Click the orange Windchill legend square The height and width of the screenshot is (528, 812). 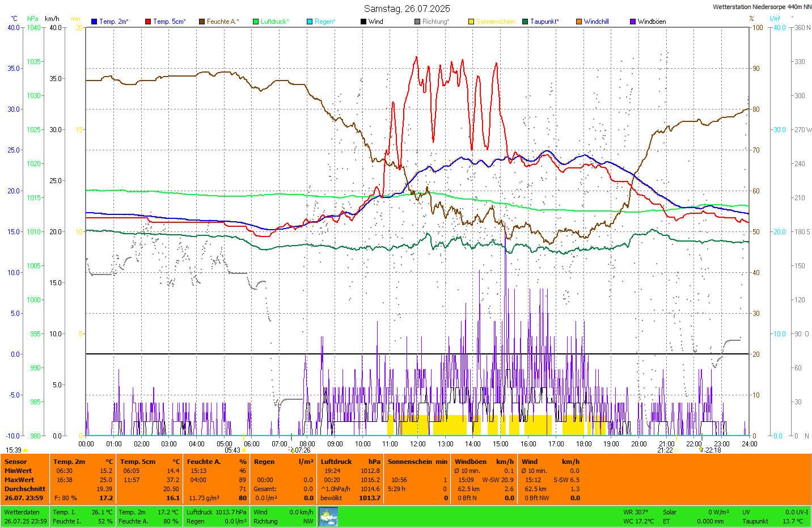point(579,22)
